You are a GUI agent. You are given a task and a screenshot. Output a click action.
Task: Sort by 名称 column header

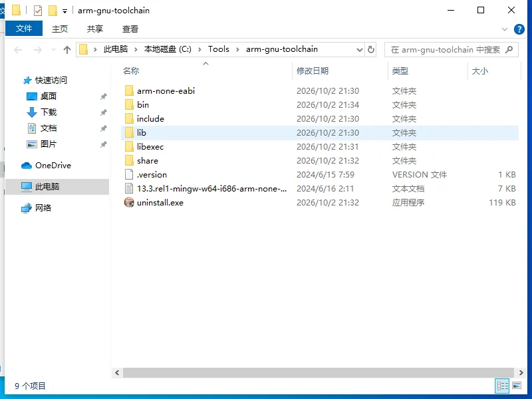131,71
